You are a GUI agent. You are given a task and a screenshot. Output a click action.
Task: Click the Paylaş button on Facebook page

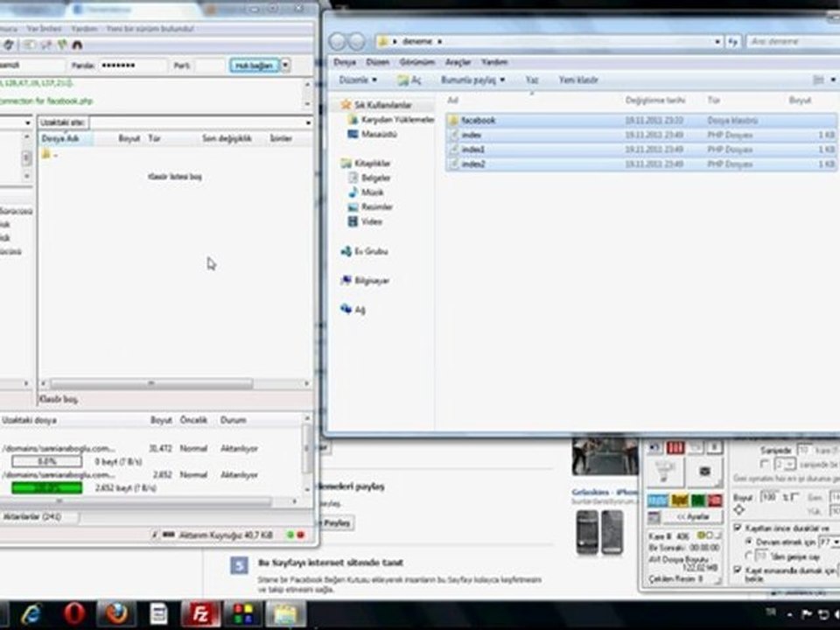point(337,522)
